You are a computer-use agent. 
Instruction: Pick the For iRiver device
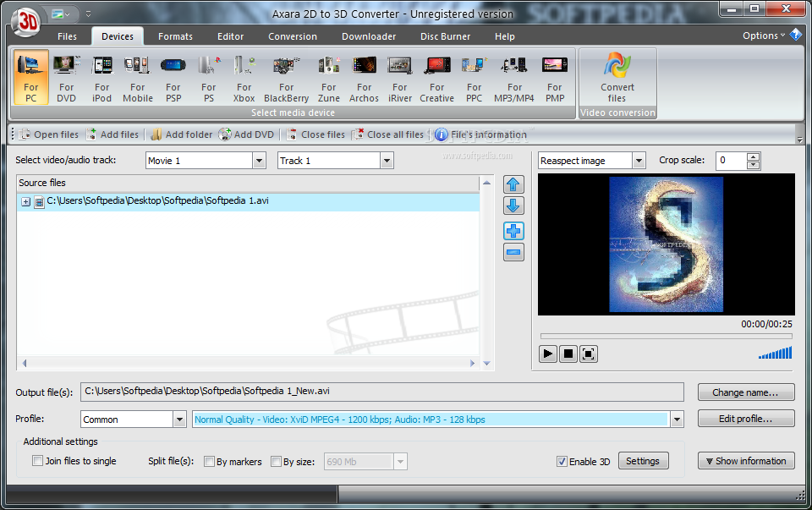click(400, 78)
